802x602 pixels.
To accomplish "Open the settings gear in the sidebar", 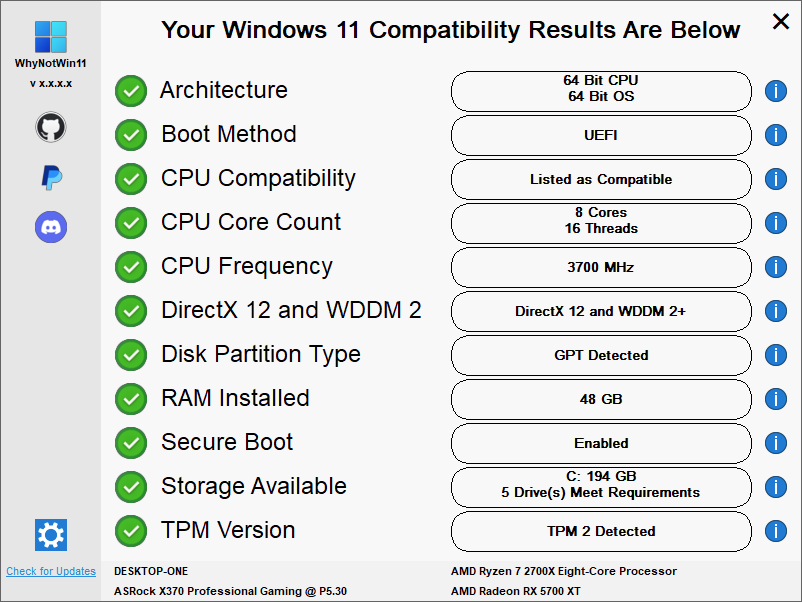I will click(x=50, y=534).
